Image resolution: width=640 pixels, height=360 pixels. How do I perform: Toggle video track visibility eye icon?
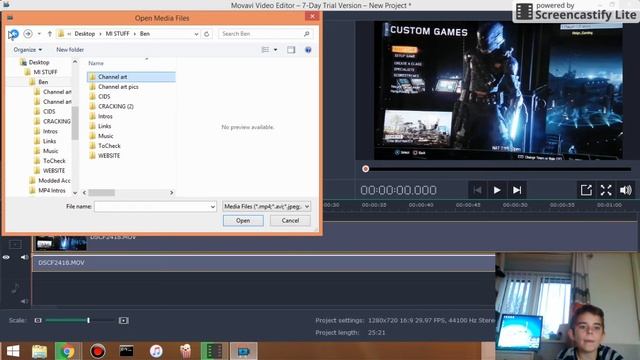(6, 258)
